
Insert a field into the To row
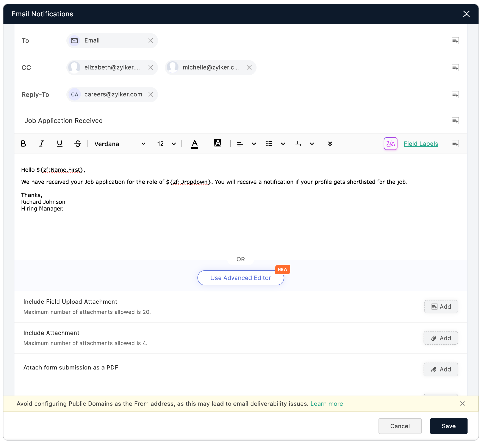(x=455, y=41)
